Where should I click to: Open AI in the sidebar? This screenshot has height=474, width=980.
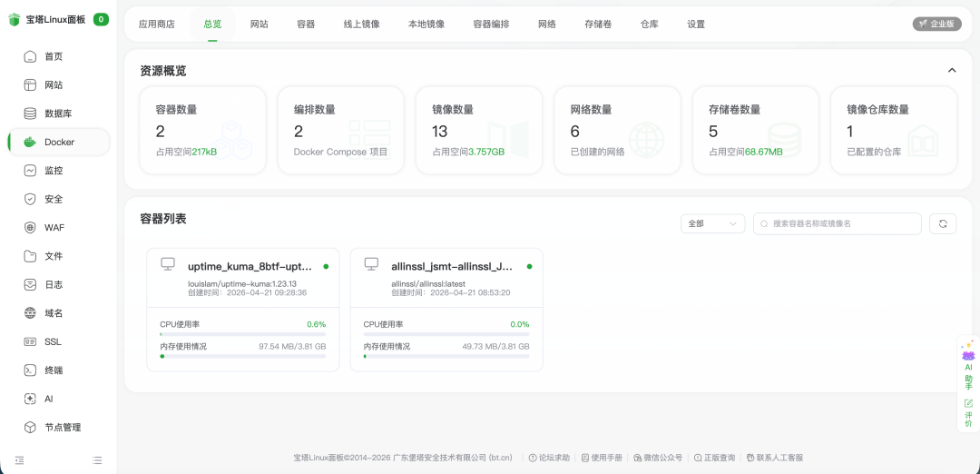[x=58, y=399]
